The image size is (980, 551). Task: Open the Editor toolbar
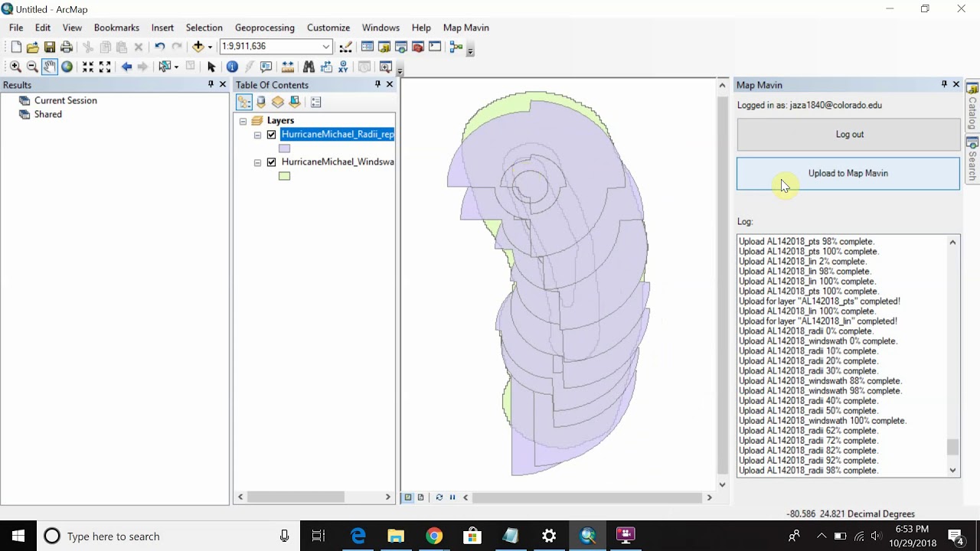click(x=346, y=47)
